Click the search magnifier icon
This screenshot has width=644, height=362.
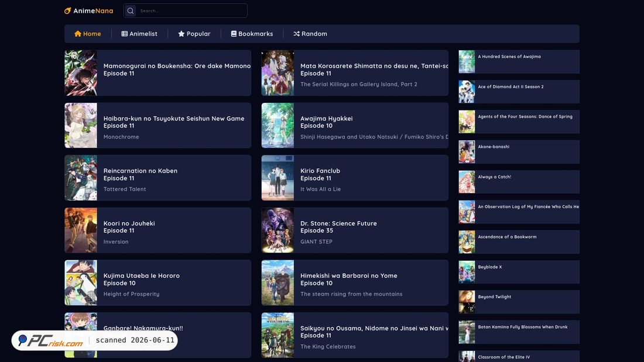coord(131,11)
